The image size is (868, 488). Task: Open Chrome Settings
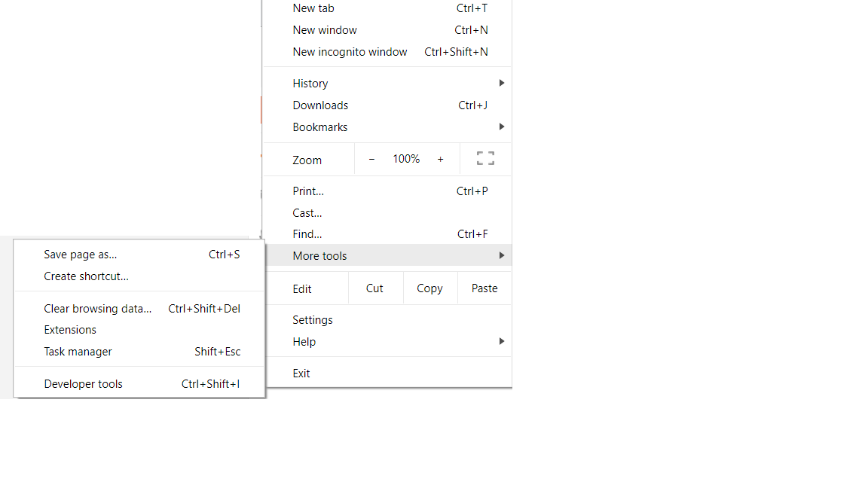tap(313, 319)
